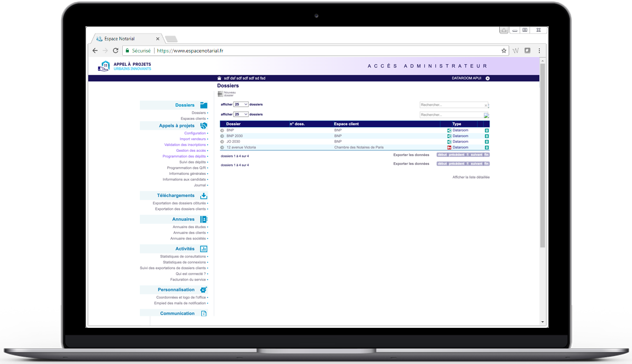This screenshot has width=632, height=364.
Task: Click Afficher la liste détaillée link
Action: (471, 177)
